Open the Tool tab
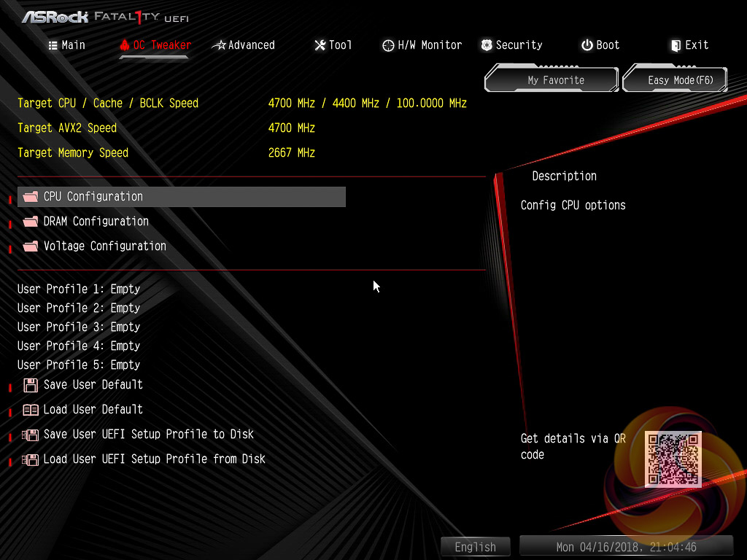This screenshot has height=560, width=747. (x=333, y=45)
